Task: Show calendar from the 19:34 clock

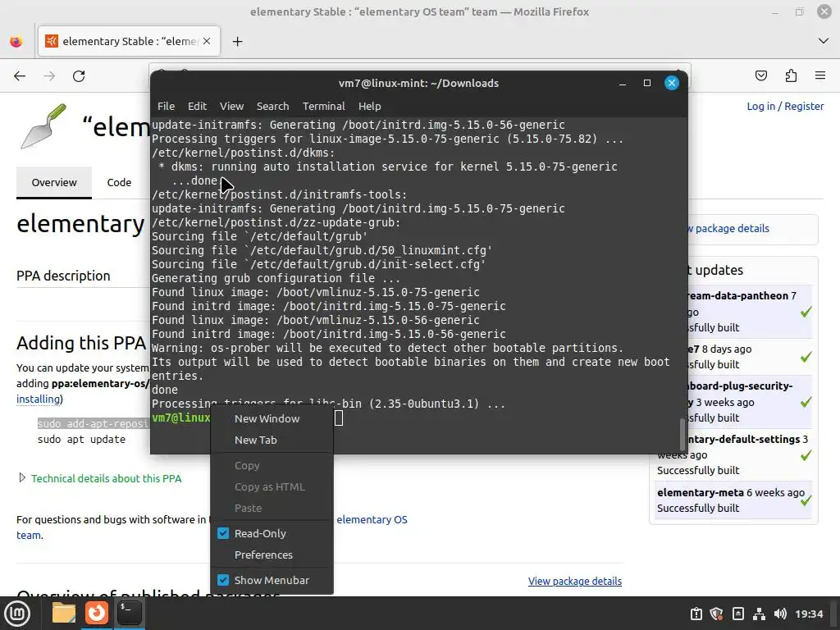Action: 808,614
